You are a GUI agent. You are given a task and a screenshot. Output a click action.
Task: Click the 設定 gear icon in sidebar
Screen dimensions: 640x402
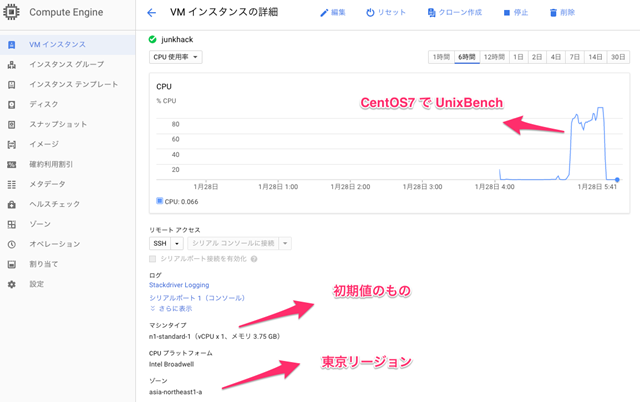pyautogui.click(x=11, y=284)
